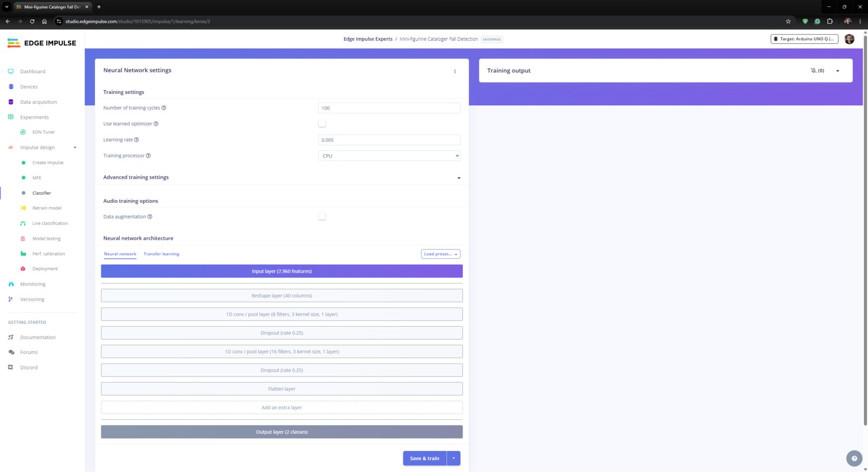Open the Dashboard sidebar icon
The image size is (868, 472).
pyautogui.click(x=11, y=71)
